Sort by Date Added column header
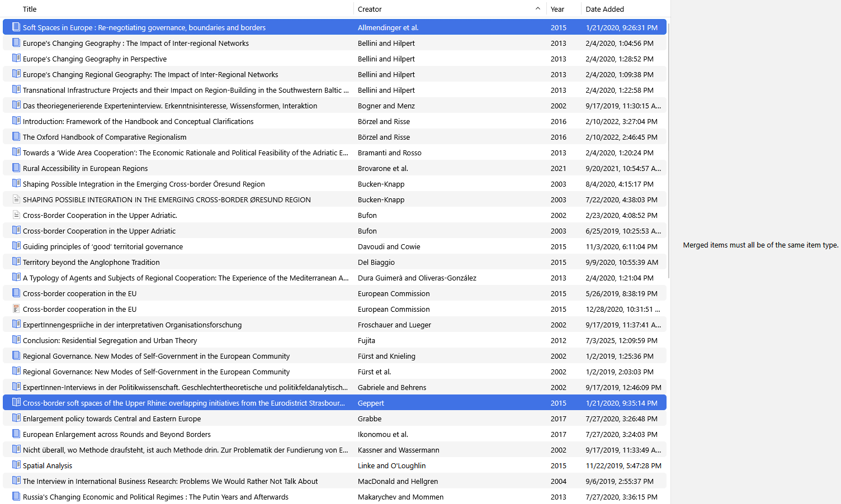 [605, 9]
